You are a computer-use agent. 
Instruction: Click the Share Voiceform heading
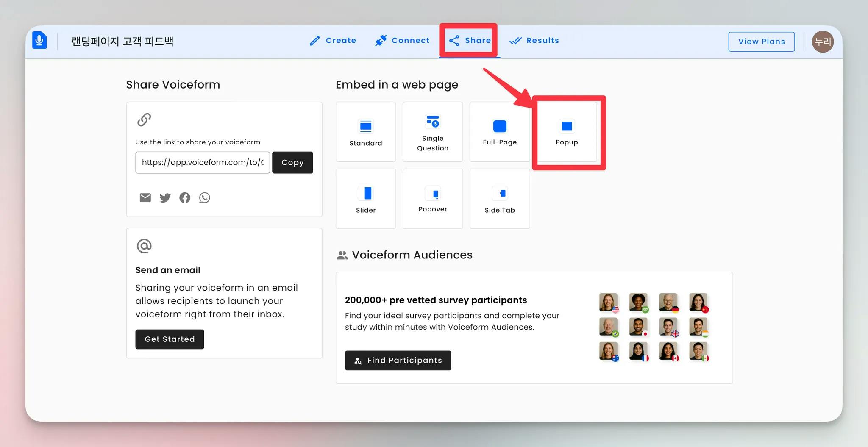[173, 85]
